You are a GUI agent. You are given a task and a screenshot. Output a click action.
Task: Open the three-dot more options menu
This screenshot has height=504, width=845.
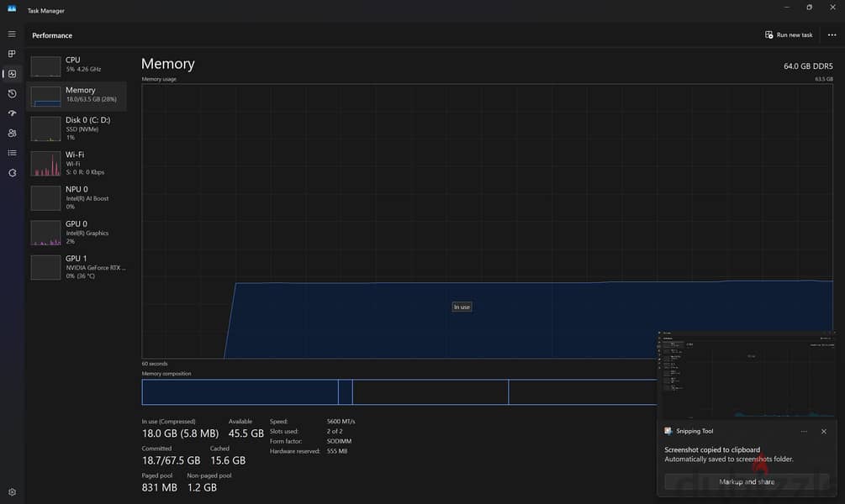coord(832,35)
